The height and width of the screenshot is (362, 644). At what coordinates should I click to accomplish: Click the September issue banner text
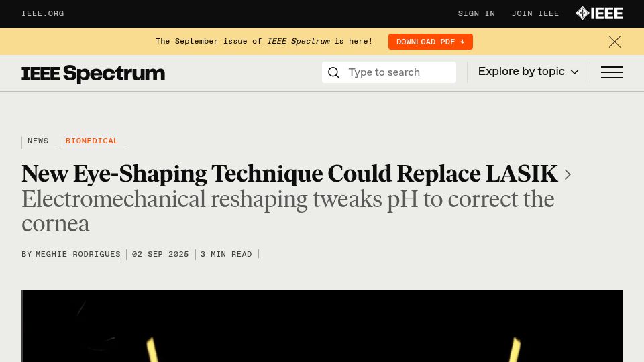(264, 42)
